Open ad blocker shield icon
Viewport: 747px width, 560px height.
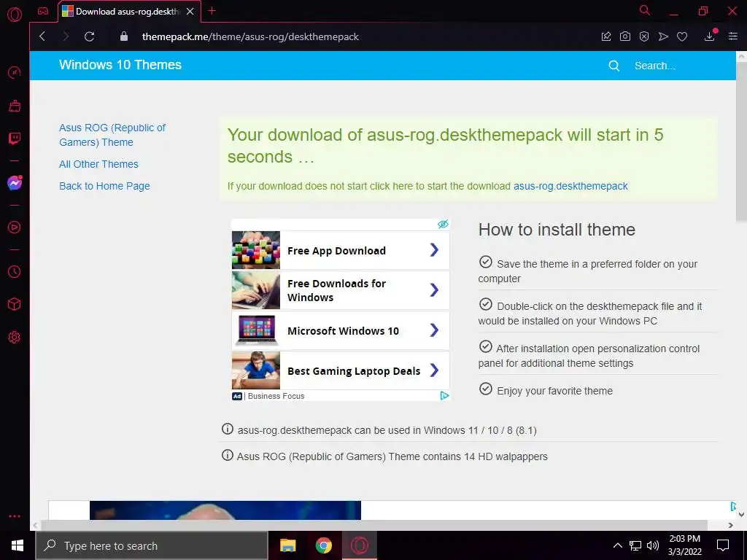[x=644, y=36]
